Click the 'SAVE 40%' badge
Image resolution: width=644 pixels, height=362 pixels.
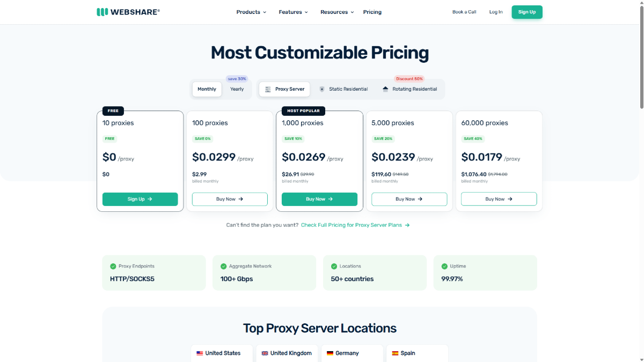pyautogui.click(x=472, y=139)
